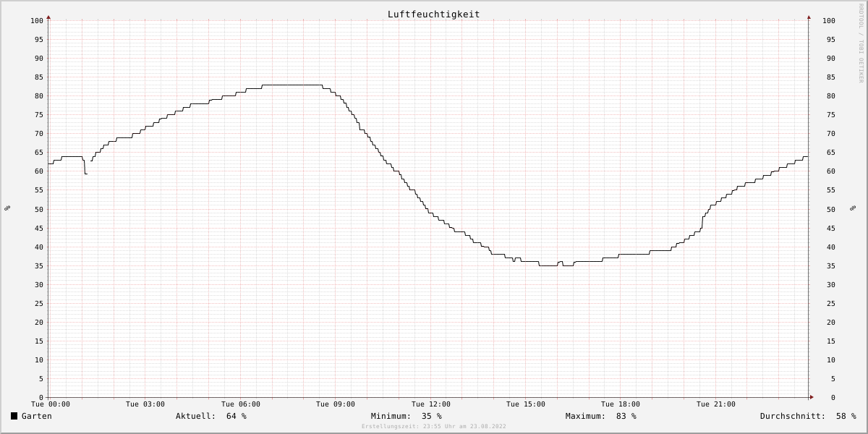Click the 100 label on the right axis
The height and width of the screenshot is (434, 868).
click(829, 21)
